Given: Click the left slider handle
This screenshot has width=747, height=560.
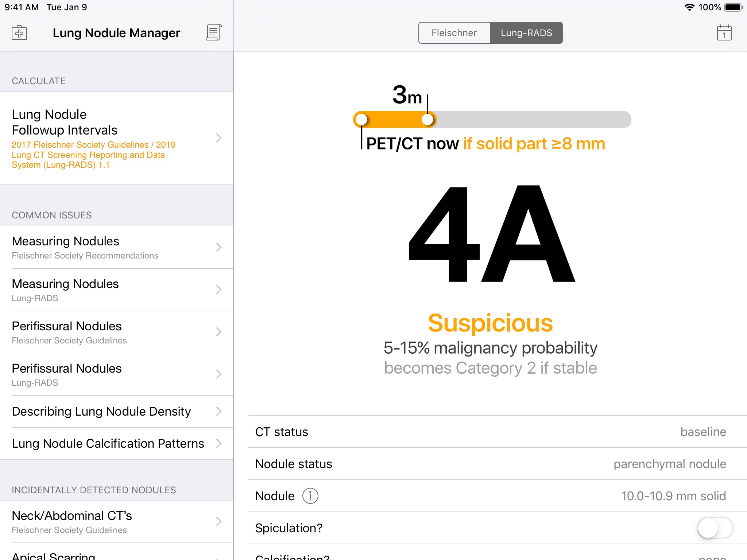Looking at the screenshot, I should [x=361, y=120].
